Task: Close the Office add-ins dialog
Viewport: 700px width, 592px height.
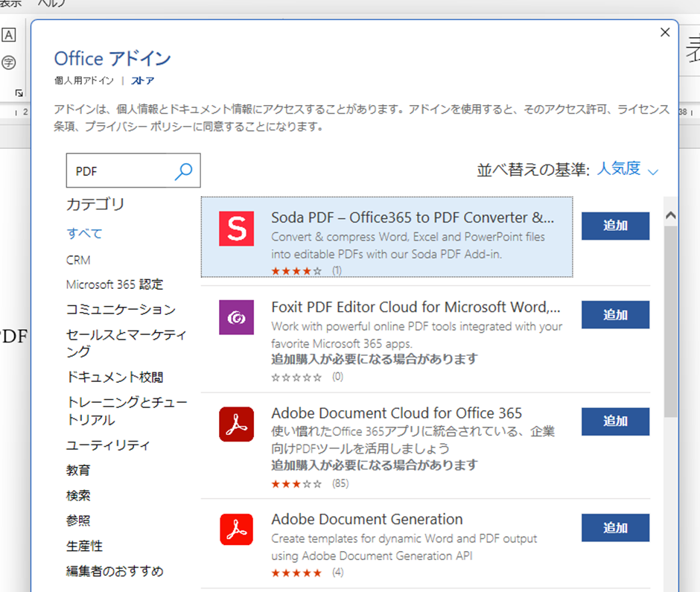Action: (665, 32)
